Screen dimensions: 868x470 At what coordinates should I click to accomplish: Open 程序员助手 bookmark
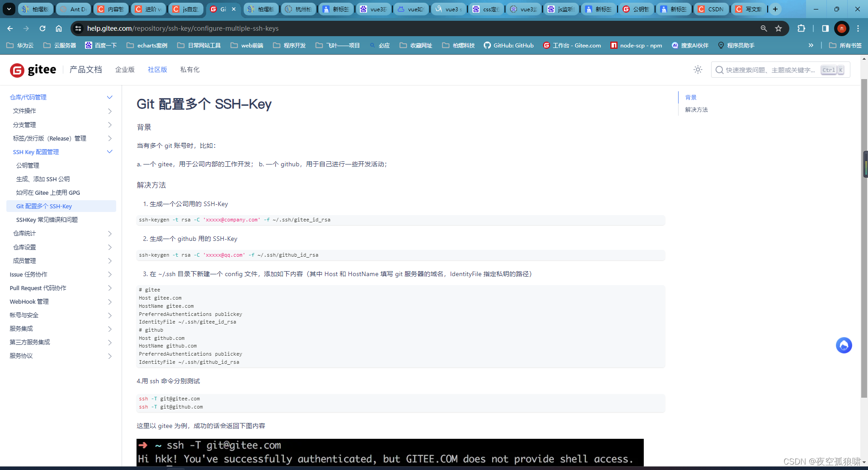pyautogui.click(x=736, y=45)
